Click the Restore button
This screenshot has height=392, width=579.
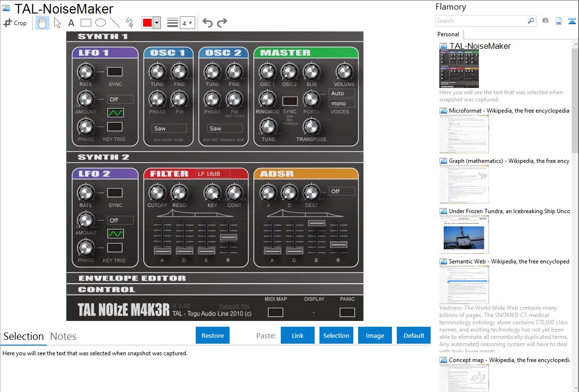tap(213, 335)
